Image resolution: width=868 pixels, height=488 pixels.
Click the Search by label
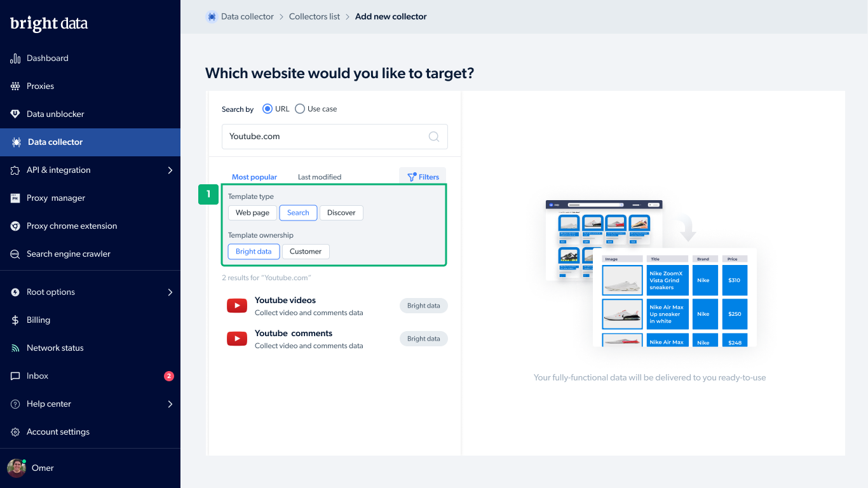[x=238, y=109]
